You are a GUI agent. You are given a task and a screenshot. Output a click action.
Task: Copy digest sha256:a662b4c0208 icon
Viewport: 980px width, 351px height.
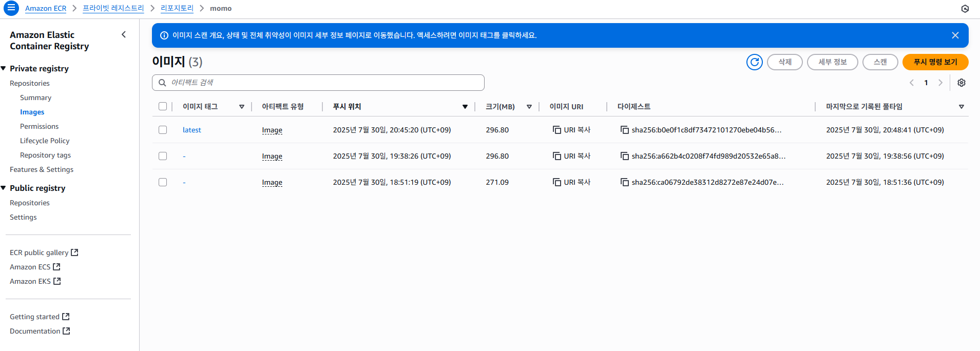pyautogui.click(x=625, y=156)
